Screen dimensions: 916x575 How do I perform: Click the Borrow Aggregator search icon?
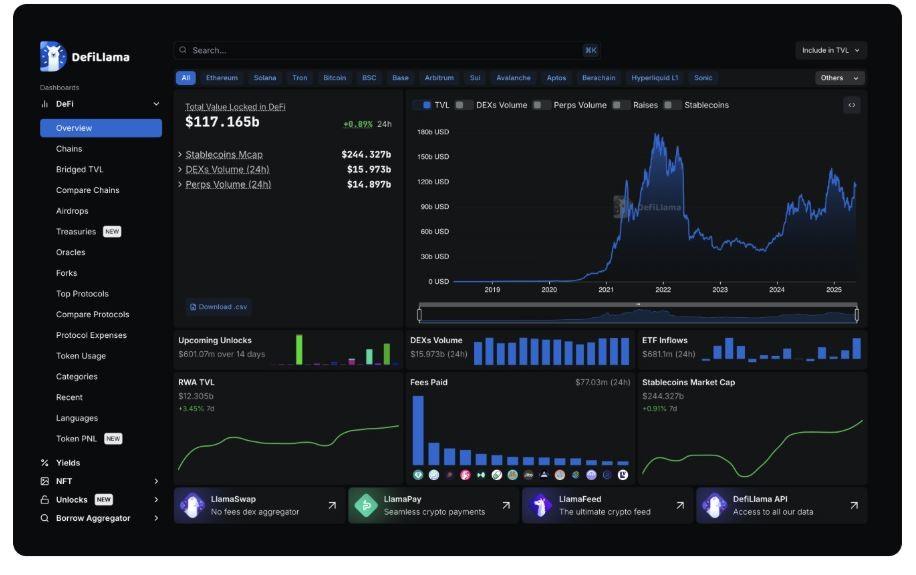(x=44, y=519)
